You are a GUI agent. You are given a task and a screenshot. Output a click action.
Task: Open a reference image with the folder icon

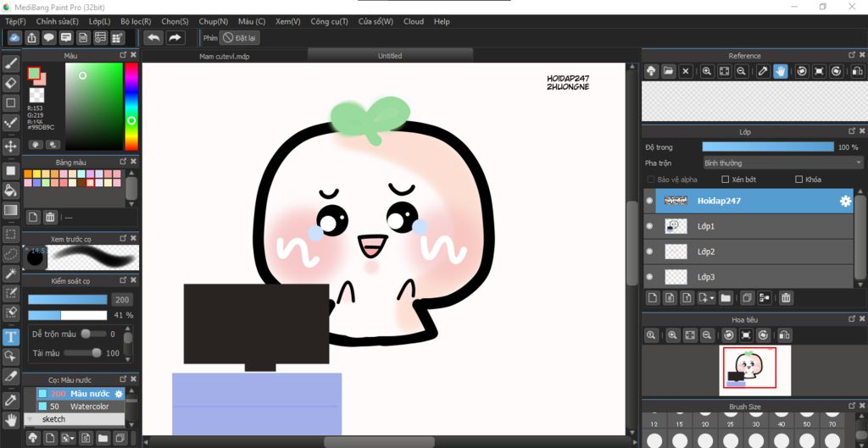[x=668, y=71]
